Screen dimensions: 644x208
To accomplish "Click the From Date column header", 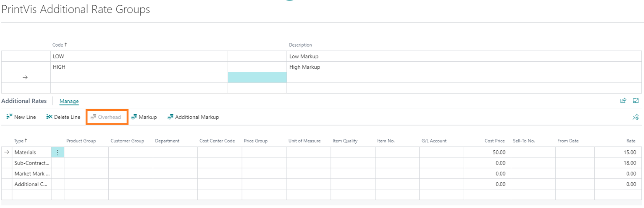I will [x=568, y=141].
